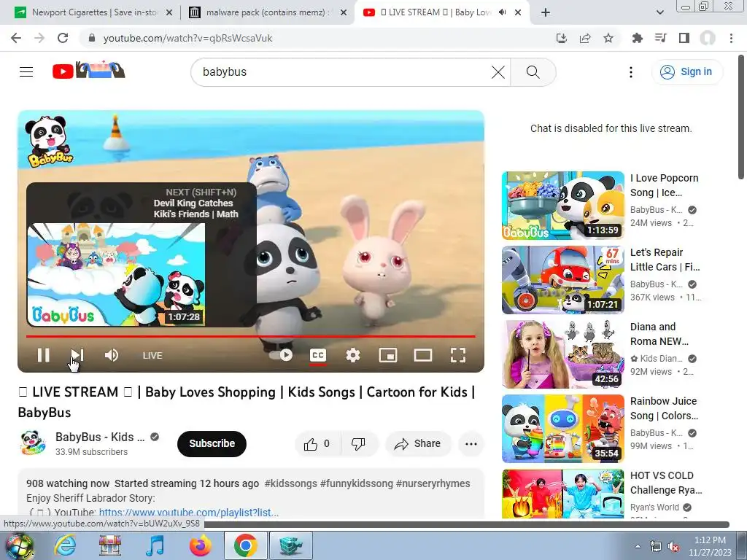
Task: Open Chrome extensions puzzle icon
Action: pos(637,38)
